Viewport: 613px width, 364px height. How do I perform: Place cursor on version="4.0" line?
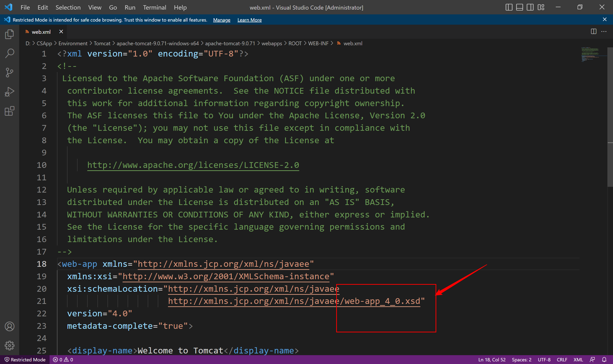tap(100, 313)
